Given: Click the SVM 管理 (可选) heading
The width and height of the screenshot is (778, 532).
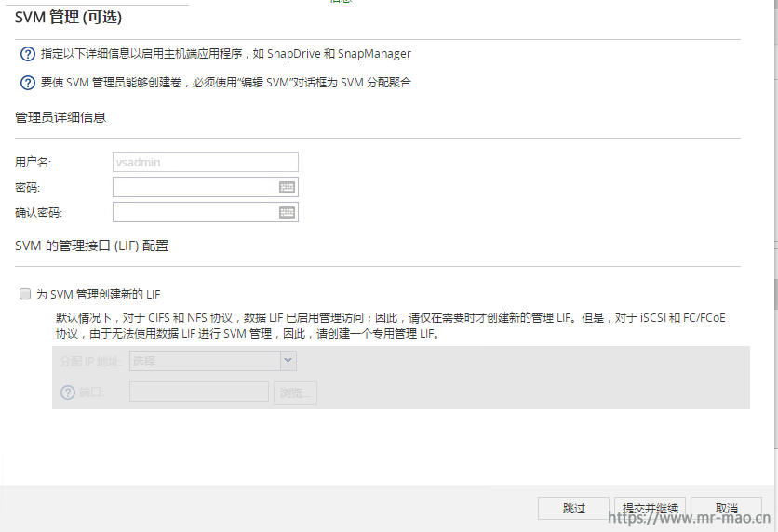Looking at the screenshot, I should click(68, 17).
